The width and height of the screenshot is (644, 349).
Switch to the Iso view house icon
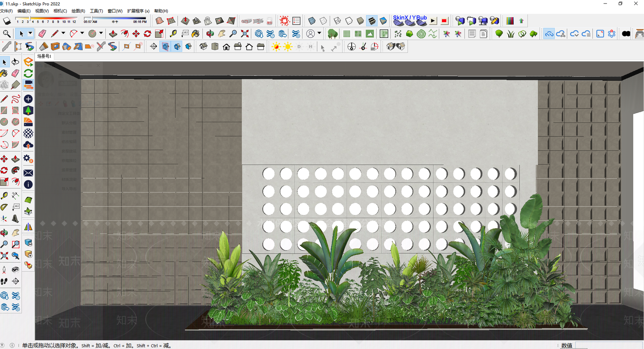[203, 47]
